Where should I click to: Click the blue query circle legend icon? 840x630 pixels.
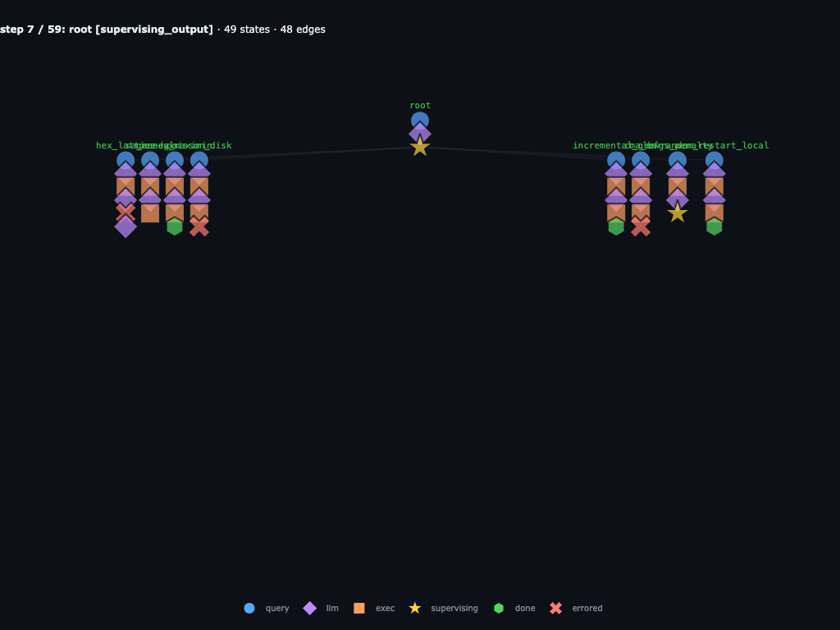(x=249, y=608)
